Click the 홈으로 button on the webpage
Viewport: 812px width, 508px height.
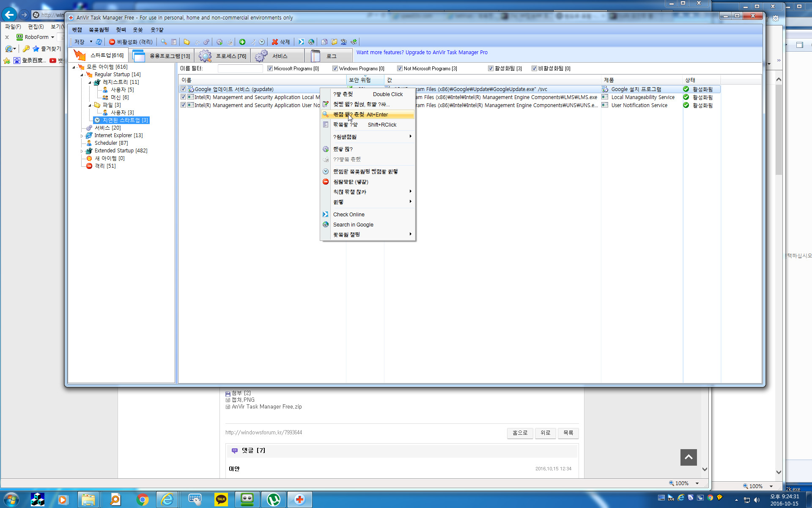520,433
